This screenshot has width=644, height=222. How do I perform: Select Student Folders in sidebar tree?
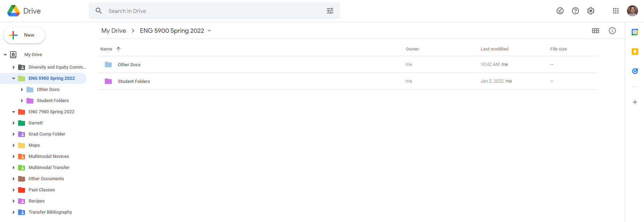[x=53, y=101]
